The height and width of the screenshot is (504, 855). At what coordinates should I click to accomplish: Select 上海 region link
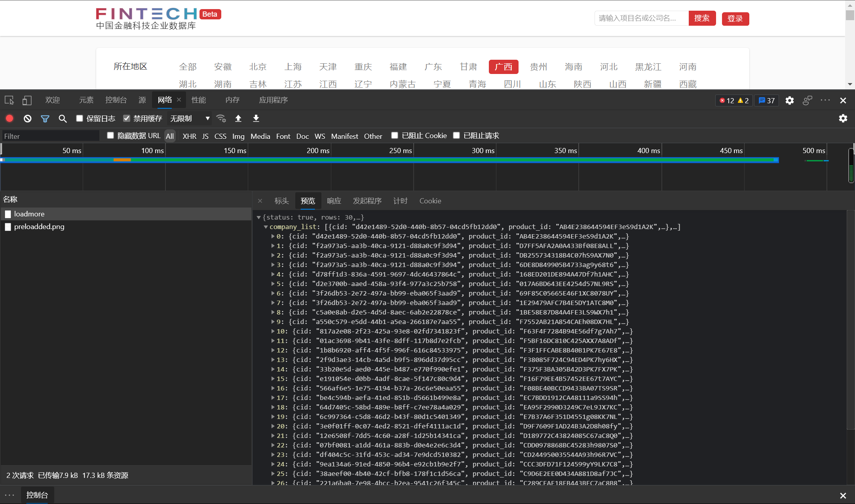[293, 67]
